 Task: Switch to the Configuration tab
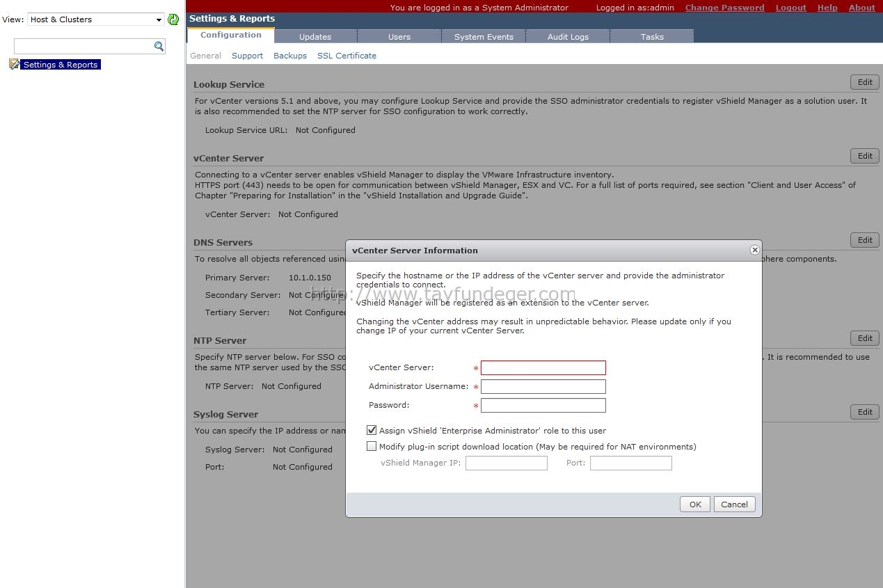[x=231, y=35]
